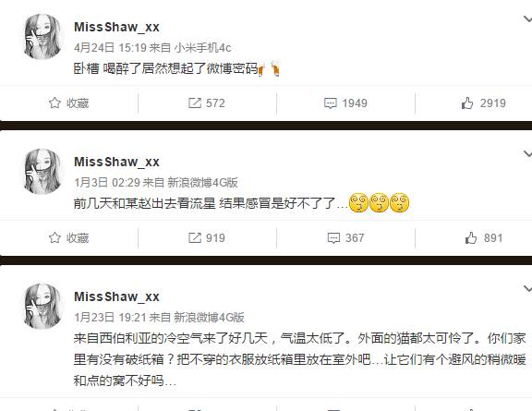This screenshot has width=532, height=411.
Task: Like the first post with 2919 likes
Action: point(483,103)
